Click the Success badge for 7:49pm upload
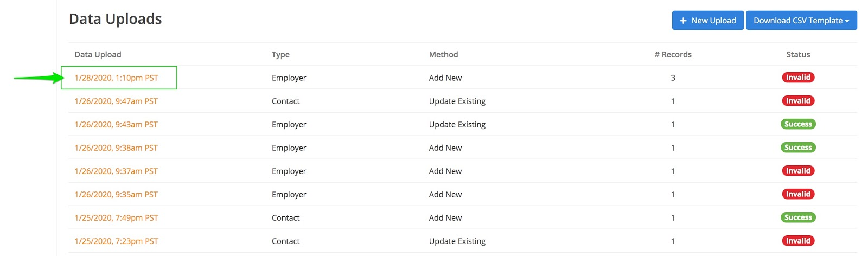868x256 pixels. coord(798,217)
